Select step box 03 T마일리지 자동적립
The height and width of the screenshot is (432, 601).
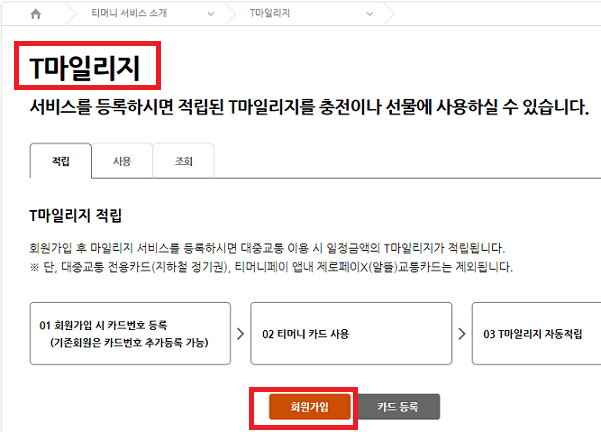(x=537, y=333)
